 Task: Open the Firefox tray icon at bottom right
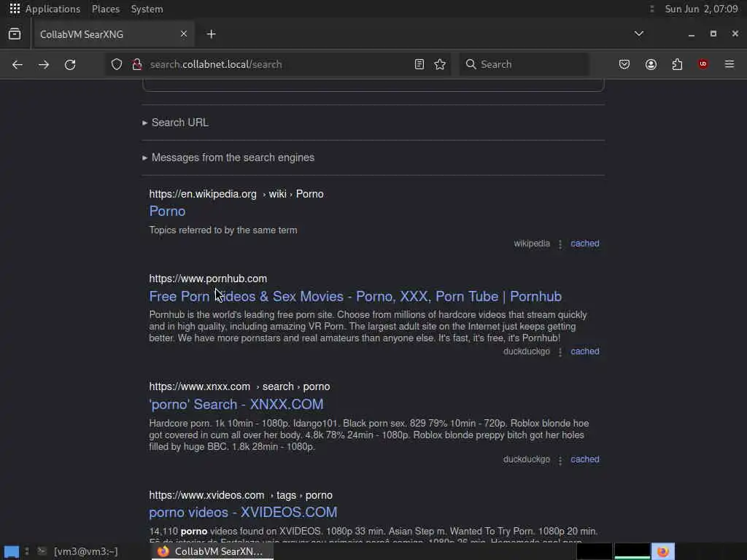662,551
